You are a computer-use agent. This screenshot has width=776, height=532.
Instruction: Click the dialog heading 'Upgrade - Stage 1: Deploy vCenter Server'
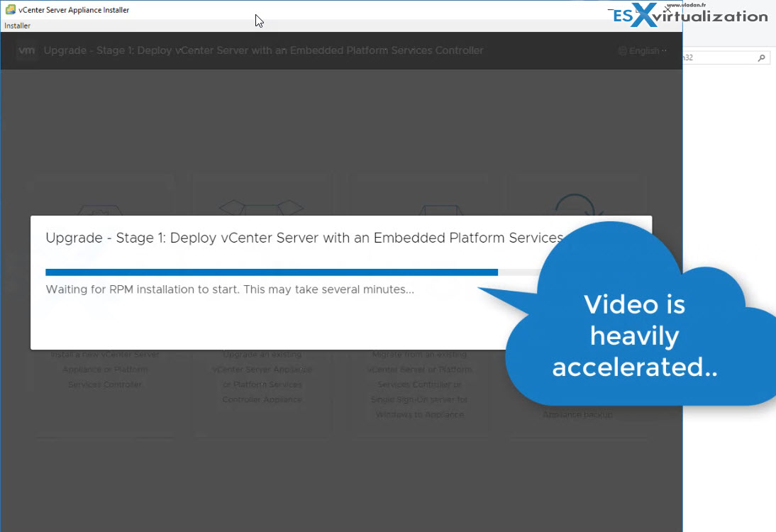(x=304, y=238)
